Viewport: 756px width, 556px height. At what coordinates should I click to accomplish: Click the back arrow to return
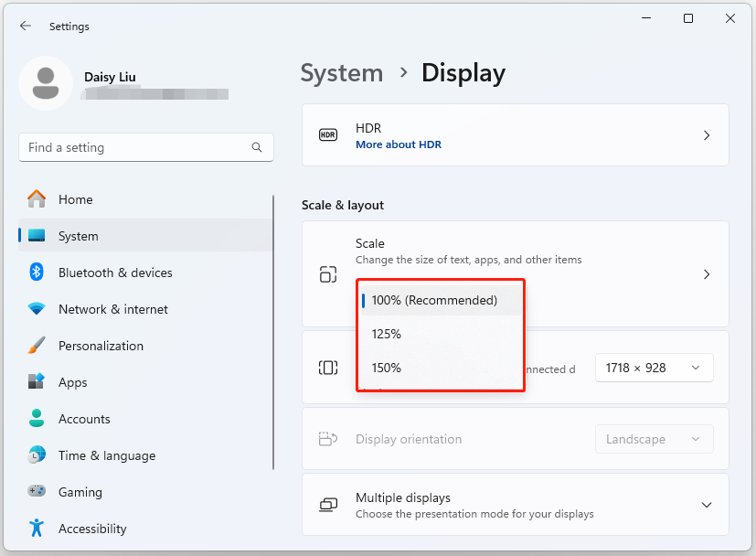25,26
